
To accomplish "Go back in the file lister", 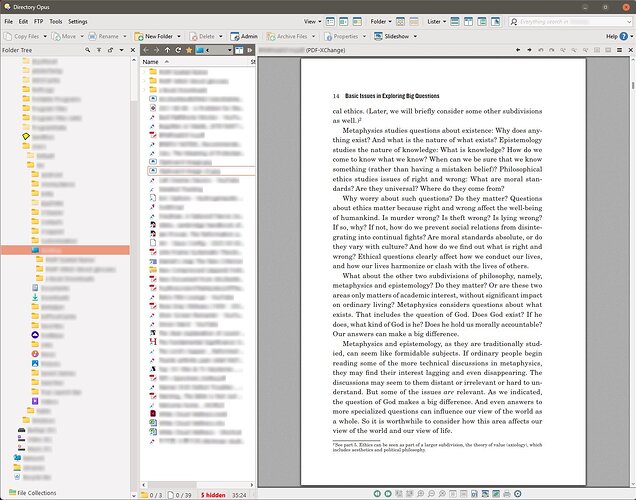I will click(x=146, y=50).
